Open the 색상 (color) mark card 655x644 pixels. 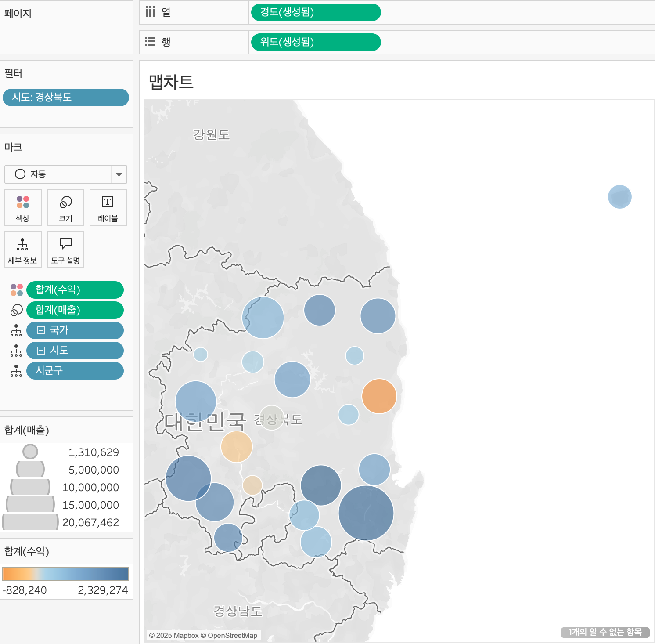pyautogui.click(x=23, y=207)
